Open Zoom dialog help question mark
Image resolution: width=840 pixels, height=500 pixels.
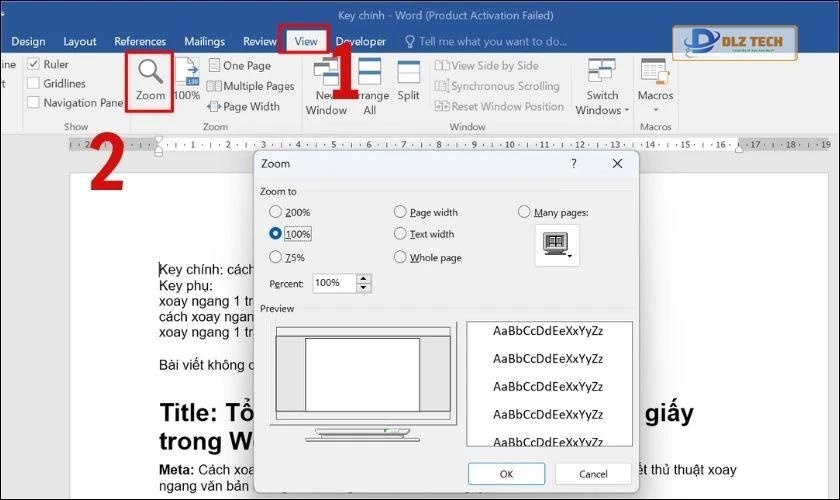574,163
